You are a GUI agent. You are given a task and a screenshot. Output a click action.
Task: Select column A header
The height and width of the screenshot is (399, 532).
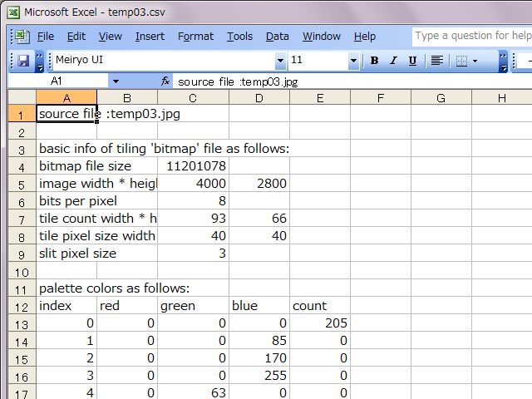66,98
